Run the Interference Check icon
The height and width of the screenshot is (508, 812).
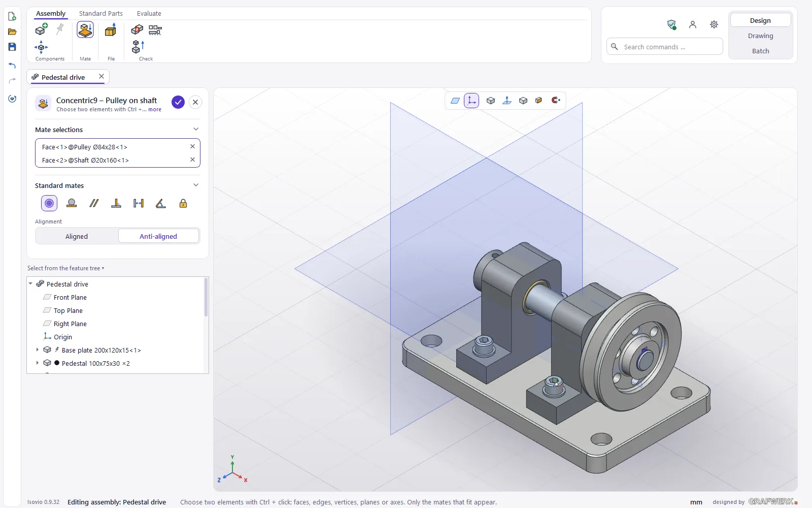(137, 30)
